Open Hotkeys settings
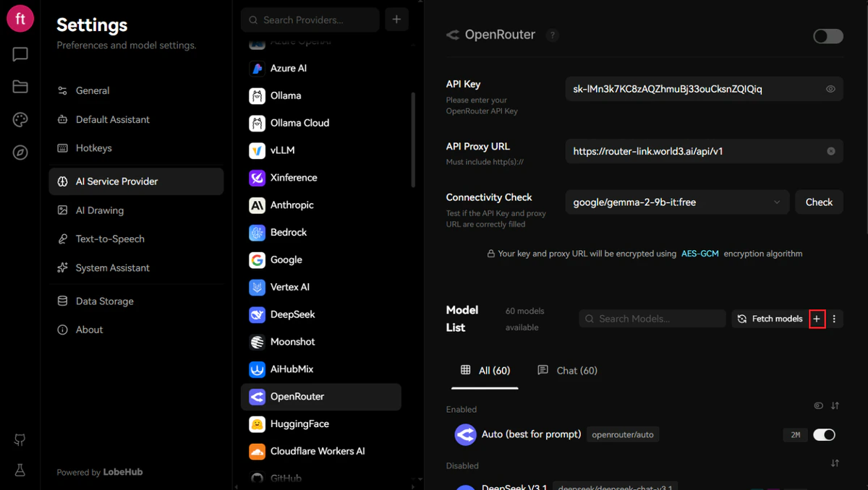The width and height of the screenshot is (868, 490). (136, 148)
